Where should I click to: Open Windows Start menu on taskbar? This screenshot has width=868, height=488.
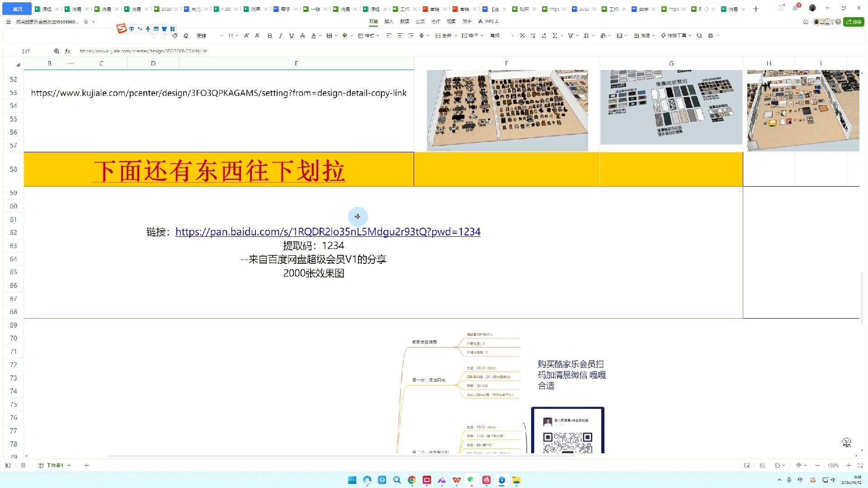tap(352, 480)
